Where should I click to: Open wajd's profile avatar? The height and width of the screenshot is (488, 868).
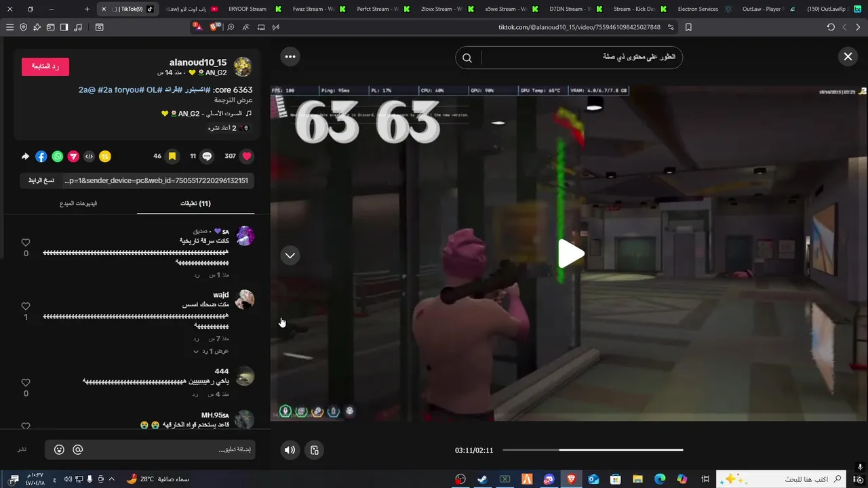(244, 300)
